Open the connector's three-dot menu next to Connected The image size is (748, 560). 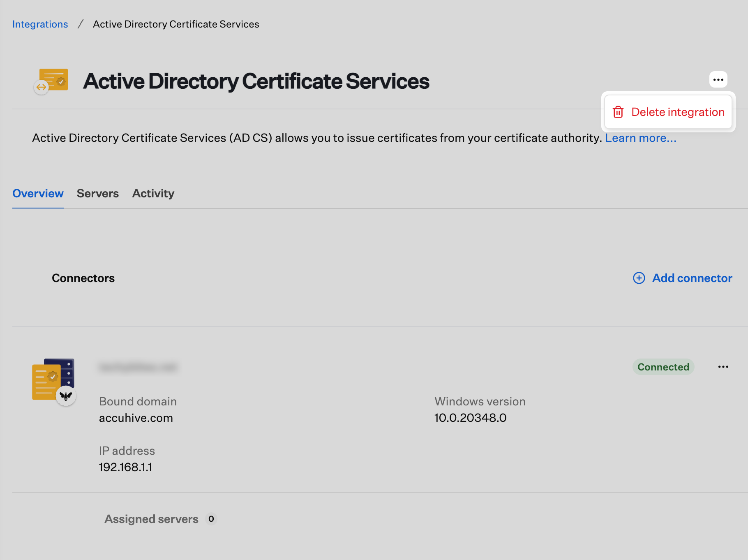click(723, 367)
